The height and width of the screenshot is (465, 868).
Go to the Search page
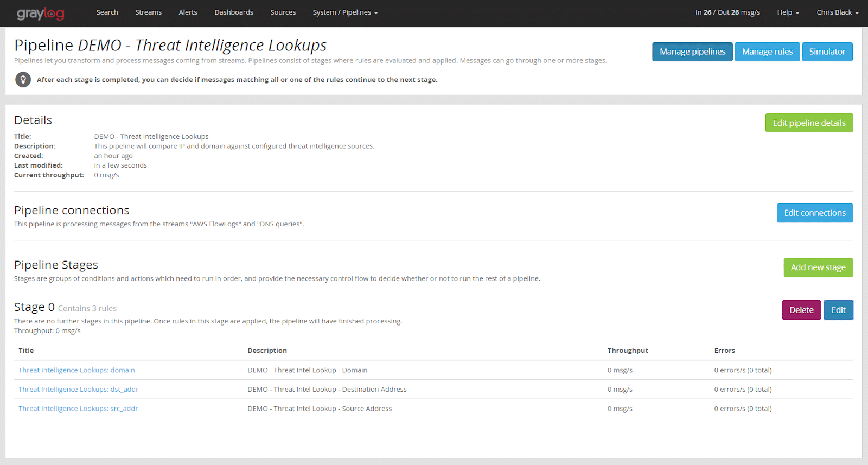pos(107,12)
